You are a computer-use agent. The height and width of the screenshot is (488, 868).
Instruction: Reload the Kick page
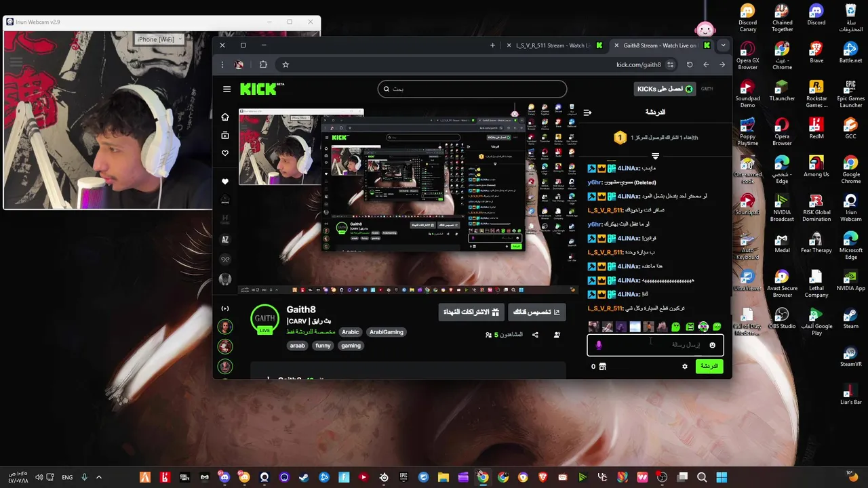pyautogui.click(x=690, y=64)
